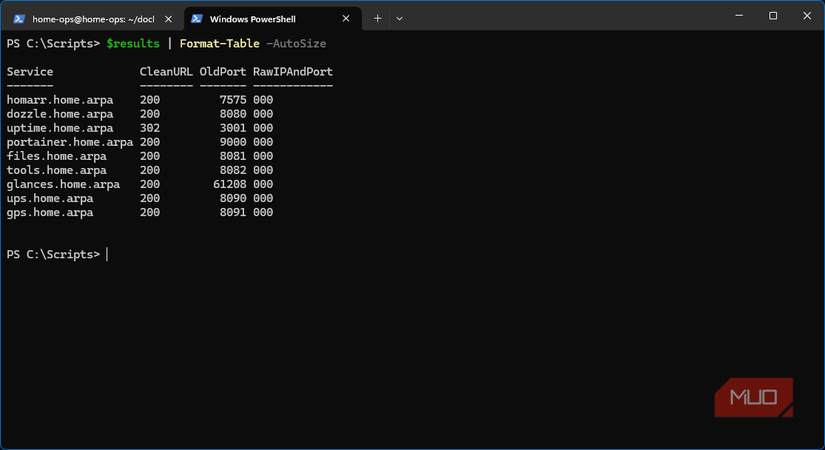Viewport: 825px width, 450px height.
Task: Click the 8080 port value
Action: (233, 114)
